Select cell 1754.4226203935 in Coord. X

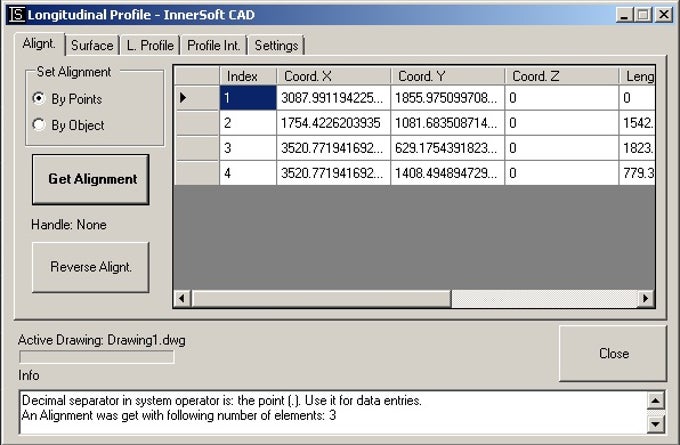tap(333, 123)
